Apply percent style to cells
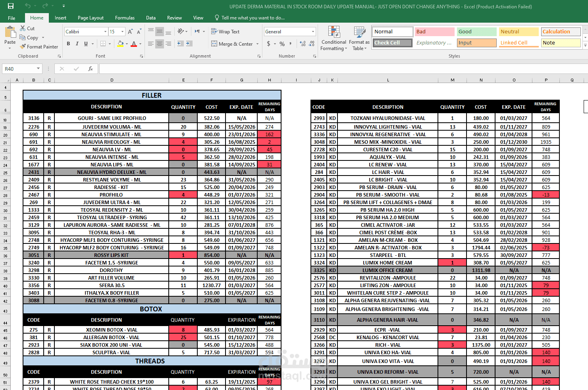The width and height of the screenshot is (588, 390). tap(282, 44)
